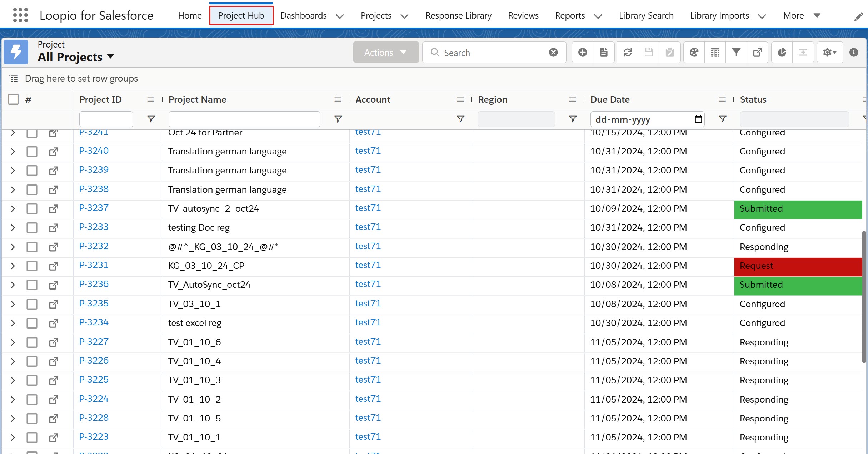Check the box for row P-3231
Image resolution: width=868 pixels, height=454 pixels.
[32, 266]
